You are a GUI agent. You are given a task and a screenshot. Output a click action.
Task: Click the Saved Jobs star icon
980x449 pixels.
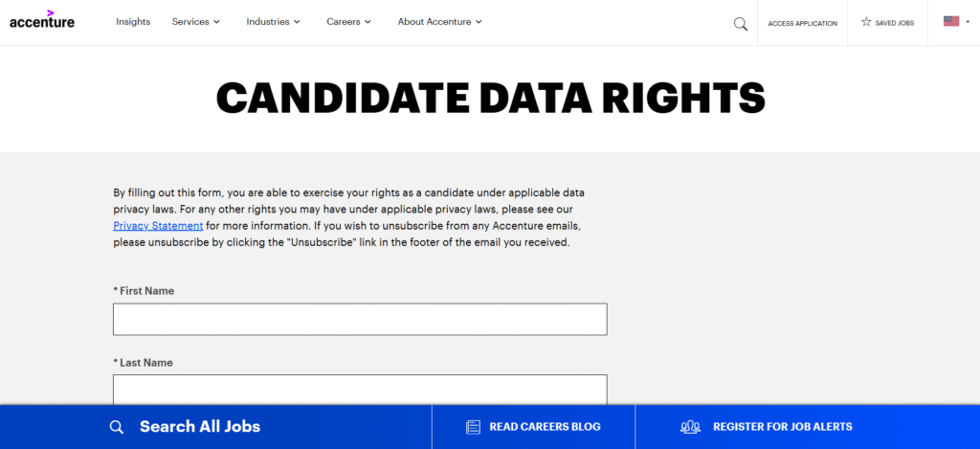click(x=866, y=22)
